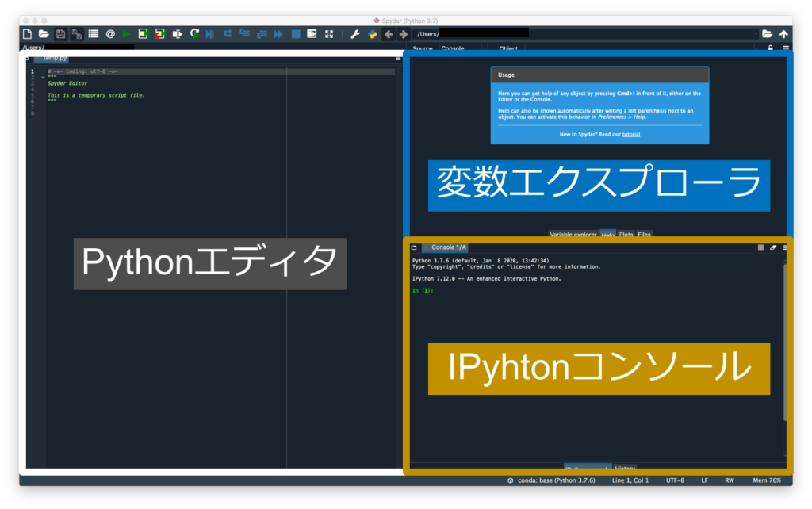This screenshot has height=509, width=812.
Task: Click the 'This is a temporary script file.' line
Action: pyautogui.click(x=96, y=95)
